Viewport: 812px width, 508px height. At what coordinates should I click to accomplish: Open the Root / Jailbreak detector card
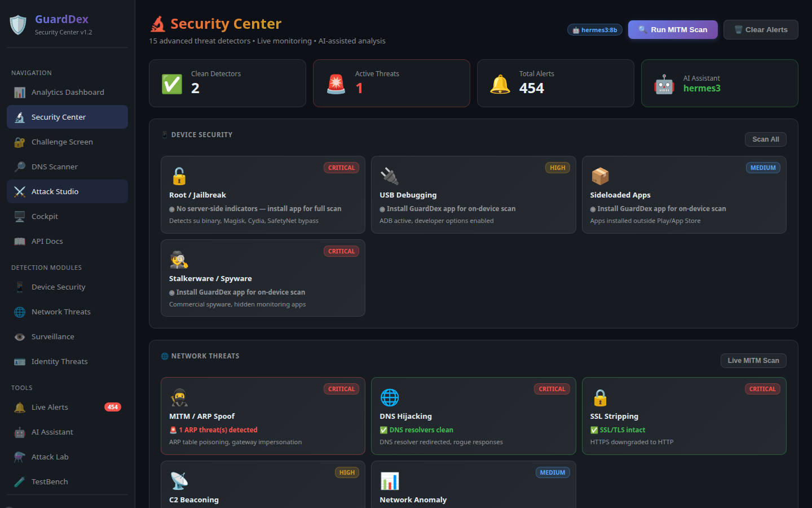point(263,195)
